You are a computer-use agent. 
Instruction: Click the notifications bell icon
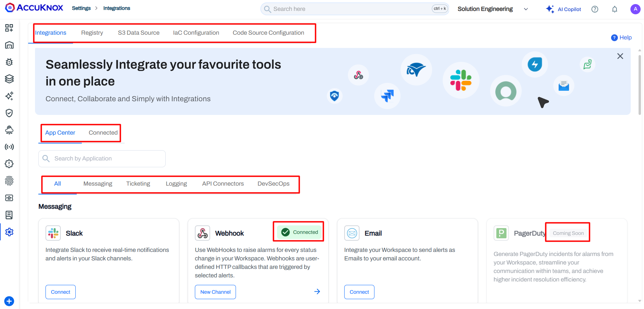614,9
